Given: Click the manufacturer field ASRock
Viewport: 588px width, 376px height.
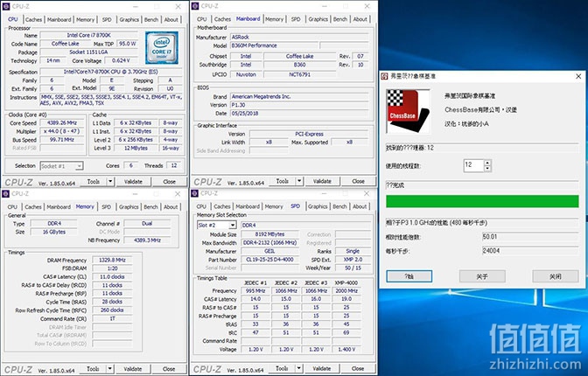Looking at the screenshot, I should click(x=299, y=37).
